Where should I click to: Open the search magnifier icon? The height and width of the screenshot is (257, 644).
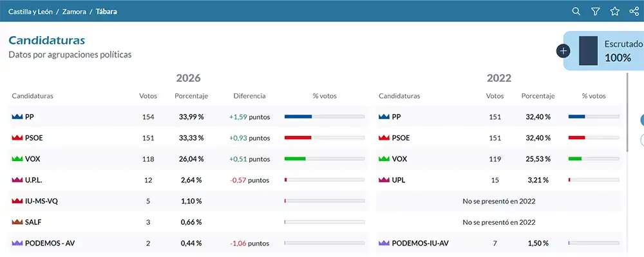click(576, 12)
